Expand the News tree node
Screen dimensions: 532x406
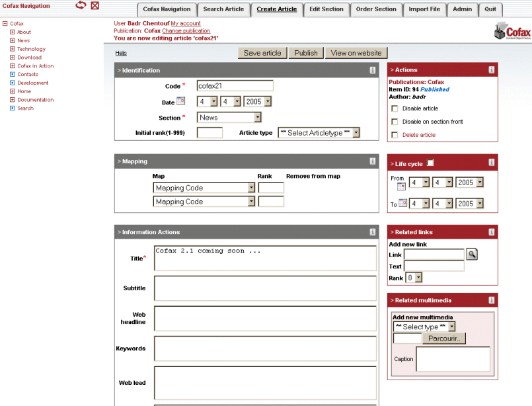13,40
